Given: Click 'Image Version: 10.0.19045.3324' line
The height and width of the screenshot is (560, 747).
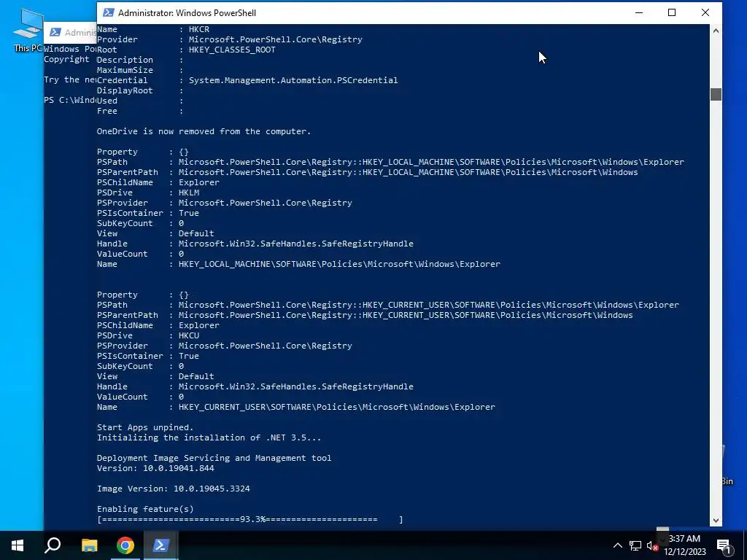Looking at the screenshot, I should [174, 489].
